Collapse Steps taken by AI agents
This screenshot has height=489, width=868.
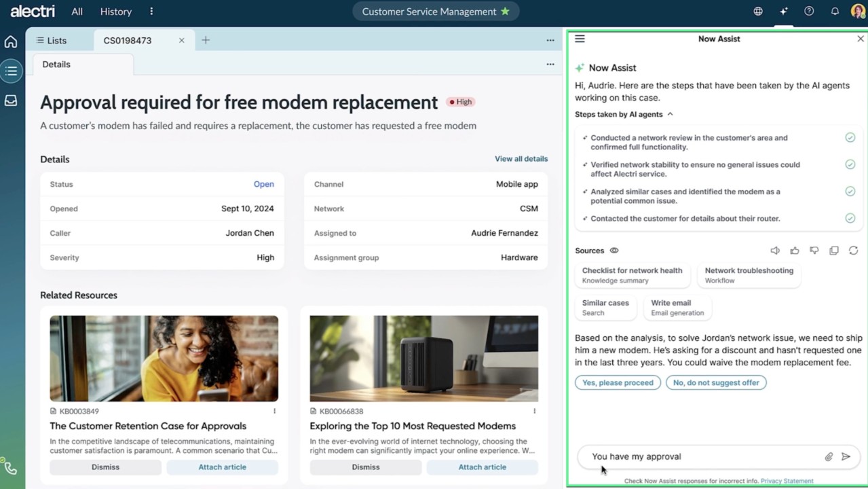click(x=670, y=115)
